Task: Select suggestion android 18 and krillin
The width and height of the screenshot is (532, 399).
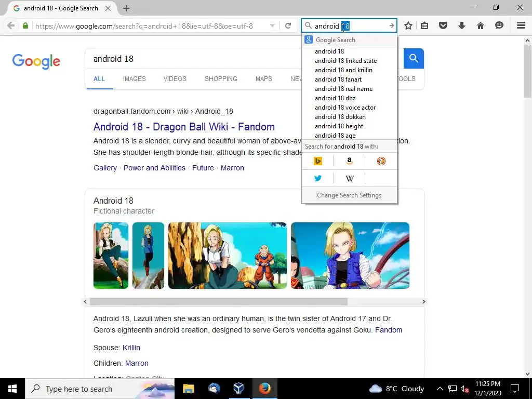Action: 349,70
